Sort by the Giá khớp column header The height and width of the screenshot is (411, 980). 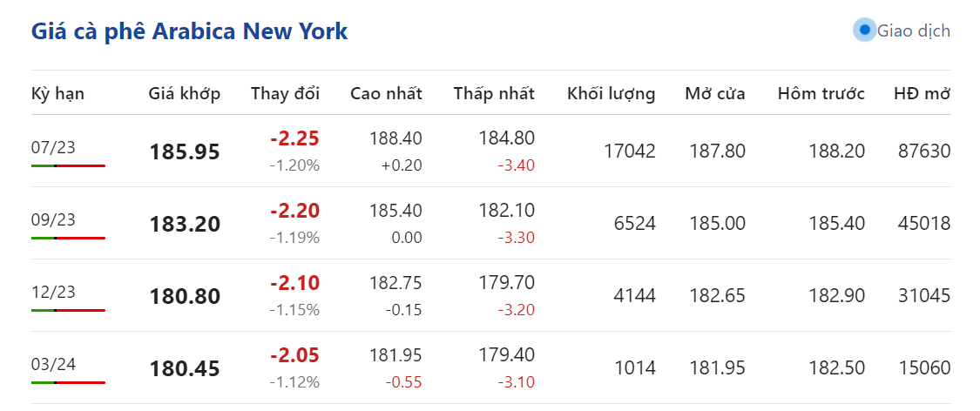pyautogui.click(x=184, y=93)
